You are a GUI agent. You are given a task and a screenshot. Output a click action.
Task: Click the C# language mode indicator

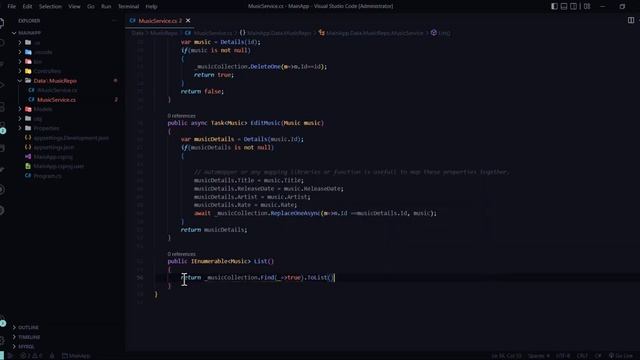598,356
